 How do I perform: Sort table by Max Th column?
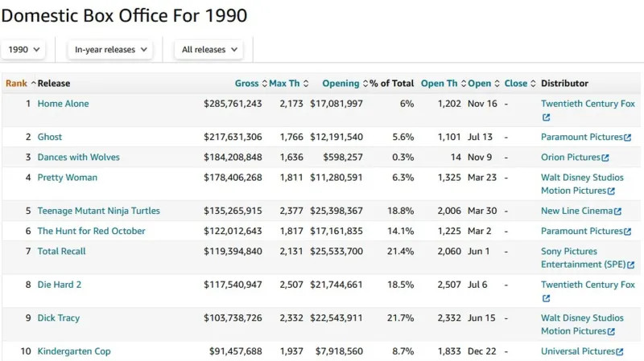tap(284, 84)
